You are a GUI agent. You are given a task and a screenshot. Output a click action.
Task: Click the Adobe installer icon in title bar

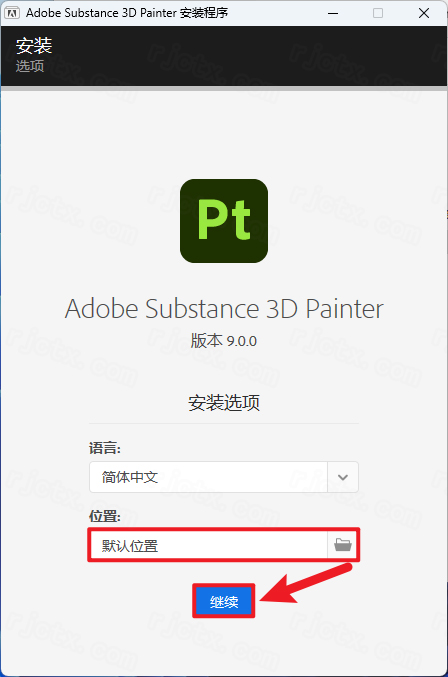(12, 13)
